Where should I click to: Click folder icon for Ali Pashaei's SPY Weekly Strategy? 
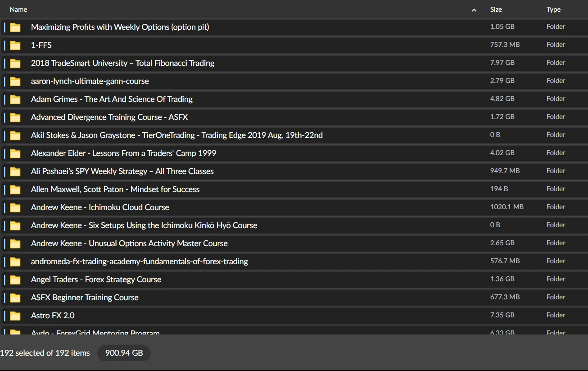click(x=15, y=172)
